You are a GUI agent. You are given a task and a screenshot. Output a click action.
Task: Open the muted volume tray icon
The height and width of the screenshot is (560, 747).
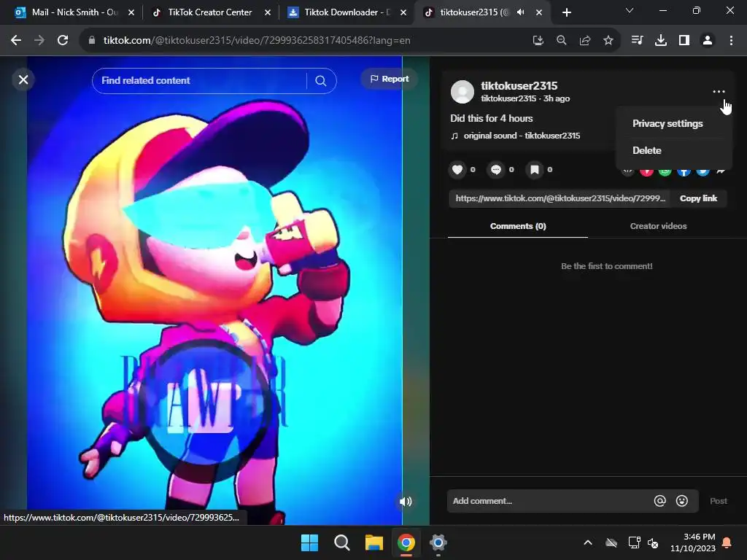tap(653, 542)
